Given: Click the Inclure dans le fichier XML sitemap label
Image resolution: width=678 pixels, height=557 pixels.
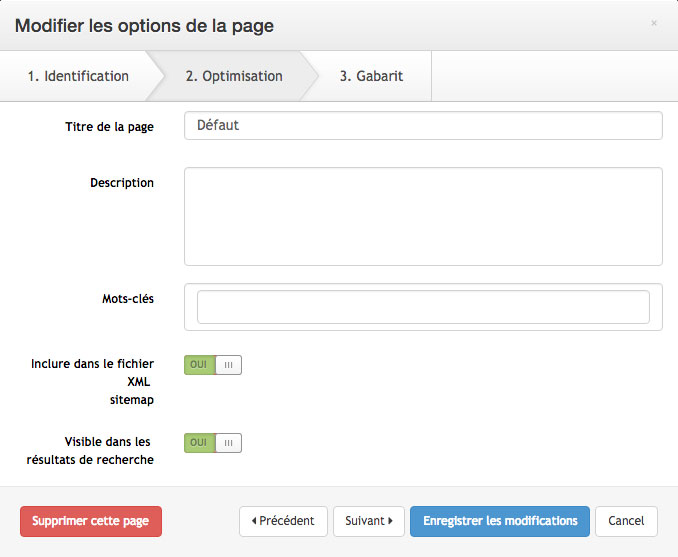Looking at the screenshot, I should tap(92, 382).
